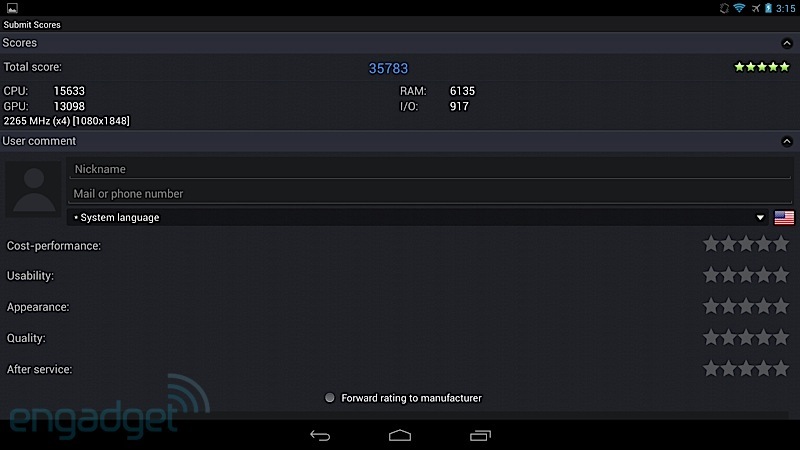The height and width of the screenshot is (450, 800).
Task: Set Usability rating to first star
Action: pos(711,276)
